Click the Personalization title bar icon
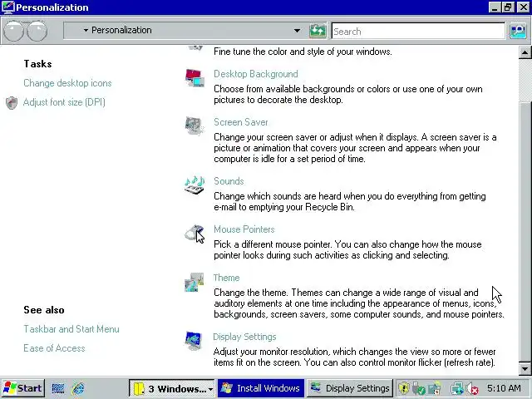Viewport: 532px width, 399px height. click(7, 7)
